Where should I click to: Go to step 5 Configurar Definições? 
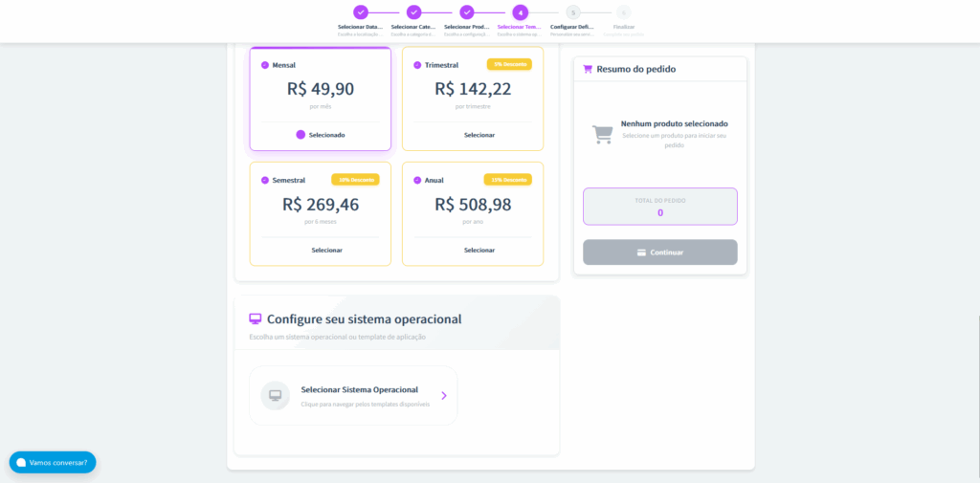click(572, 12)
